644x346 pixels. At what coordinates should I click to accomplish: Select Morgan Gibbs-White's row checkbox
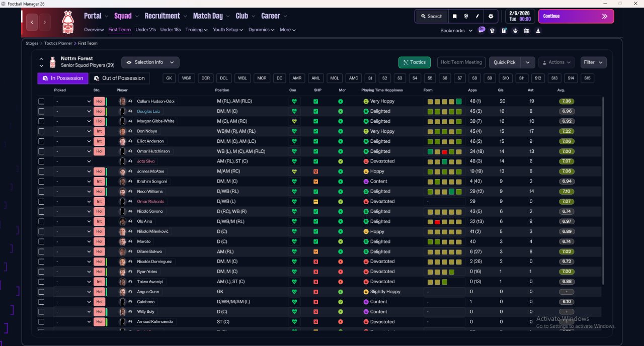tap(41, 121)
